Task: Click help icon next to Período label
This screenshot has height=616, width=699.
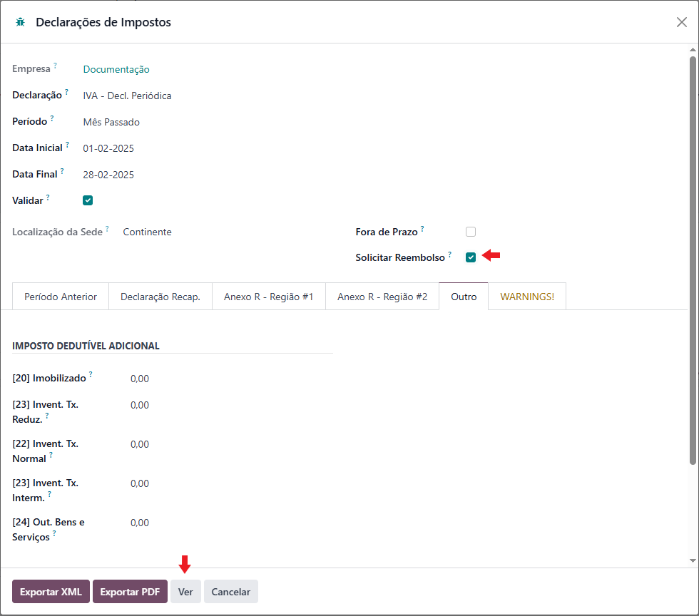Action: pos(51,118)
